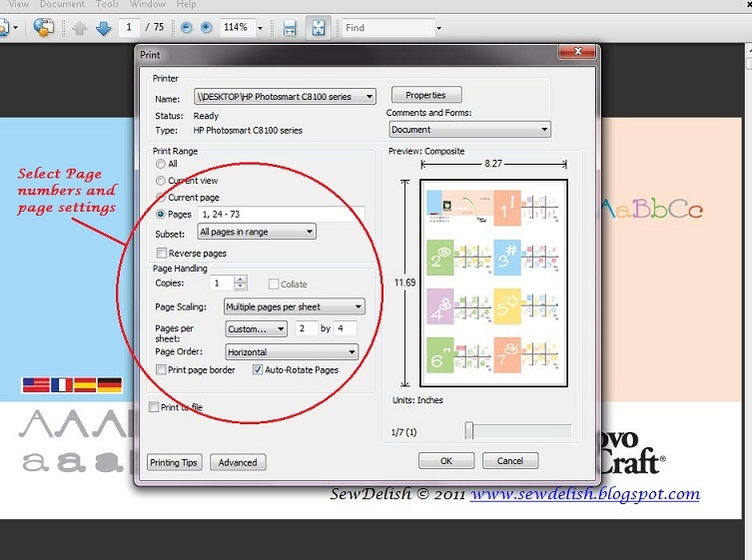Click the fit one full page icon
The height and width of the screenshot is (560, 752).
(319, 28)
